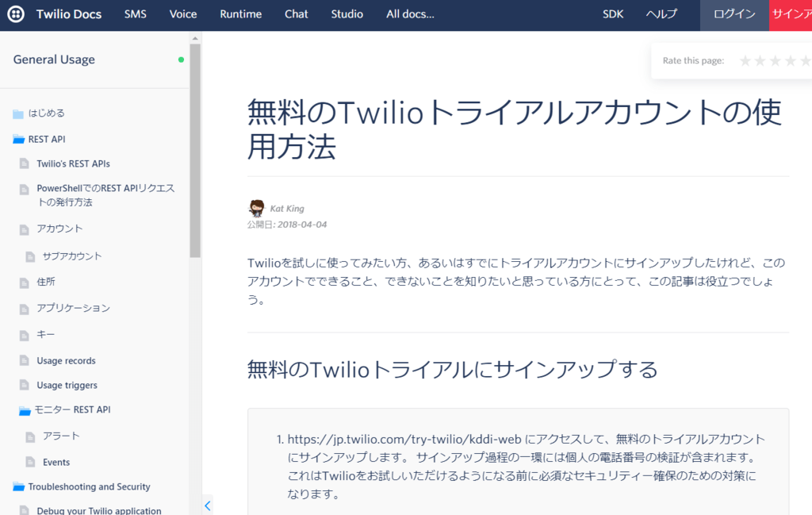Screen dimensions: 812x515
Task: Rate the page with the fourth star
Action: (x=791, y=61)
